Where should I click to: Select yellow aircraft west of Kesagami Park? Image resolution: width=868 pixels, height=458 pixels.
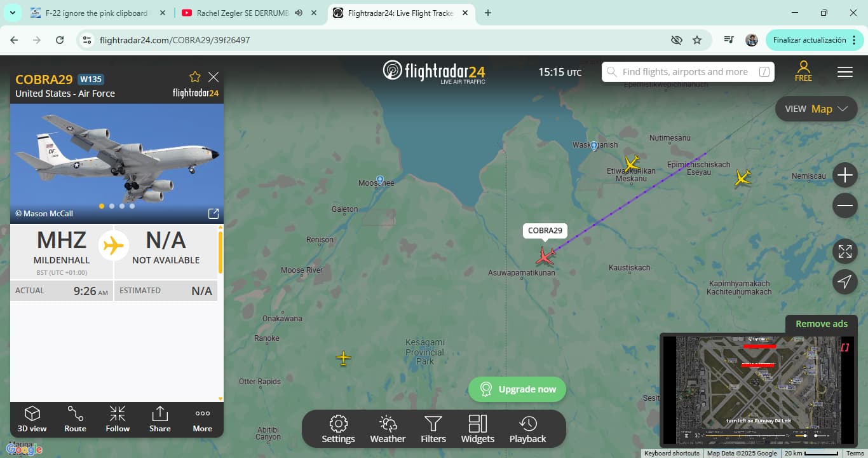click(x=343, y=359)
